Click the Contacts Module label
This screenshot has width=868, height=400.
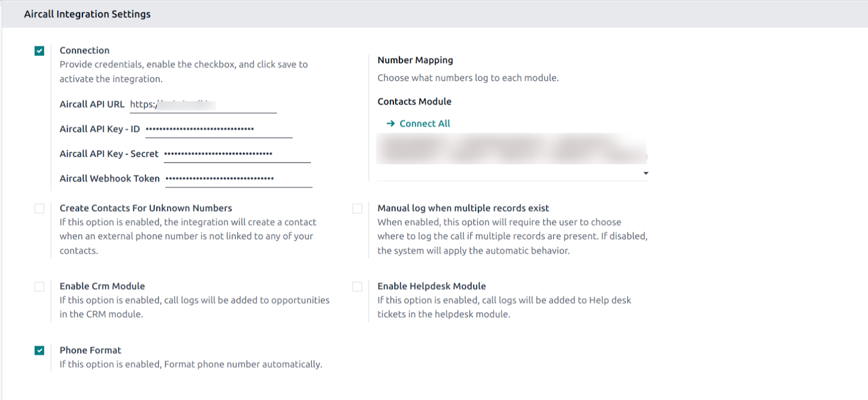(x=414, y=101)
